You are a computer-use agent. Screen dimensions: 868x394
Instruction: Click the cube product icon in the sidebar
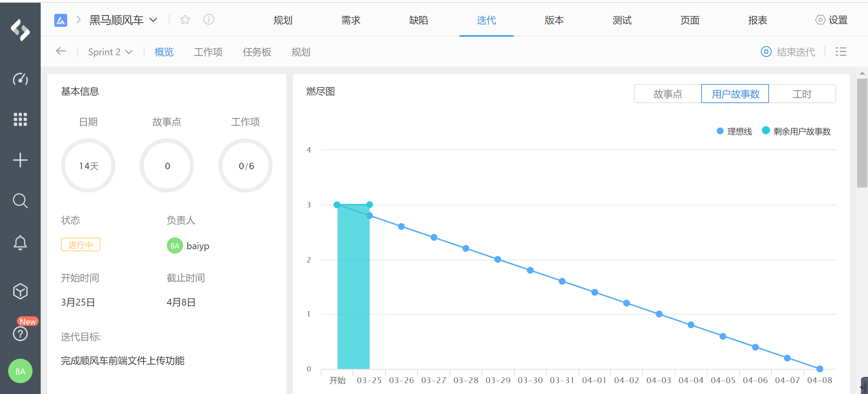point(20,291)
